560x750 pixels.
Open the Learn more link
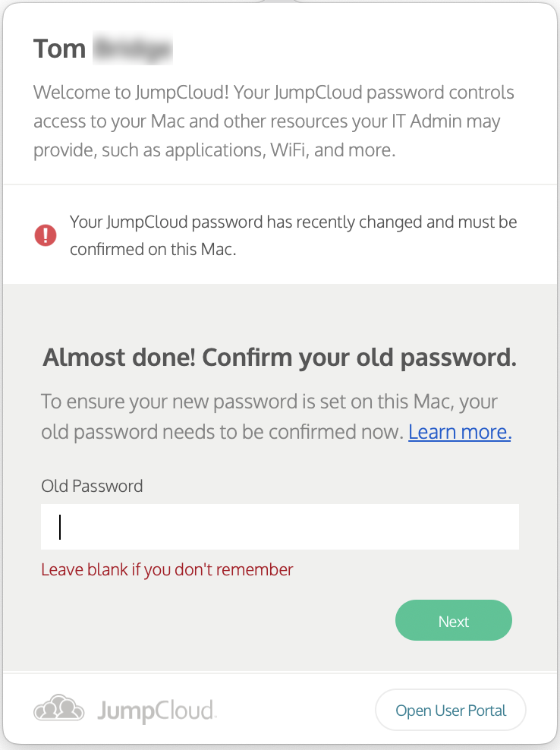[460, 432]
